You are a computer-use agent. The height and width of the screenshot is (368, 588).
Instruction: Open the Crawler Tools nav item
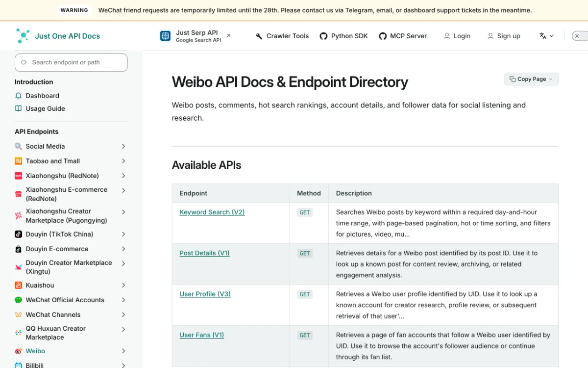point(282,36)
